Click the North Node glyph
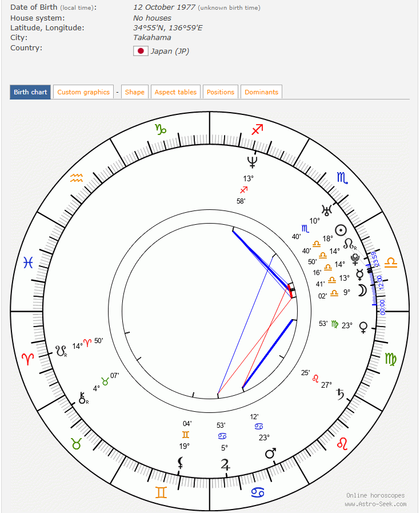 (349, 244)
